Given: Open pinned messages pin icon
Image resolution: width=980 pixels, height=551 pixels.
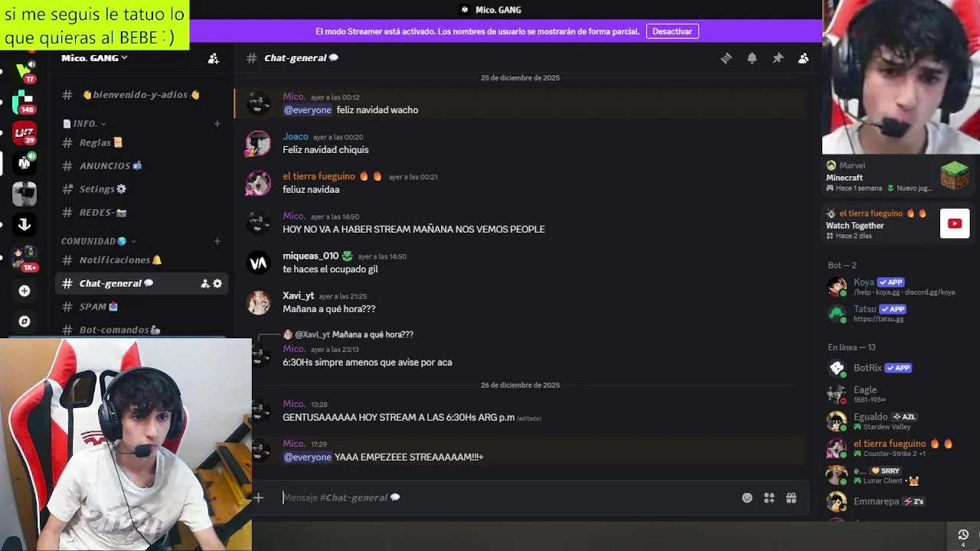Looking at the screenshot, I should point(778,58).
